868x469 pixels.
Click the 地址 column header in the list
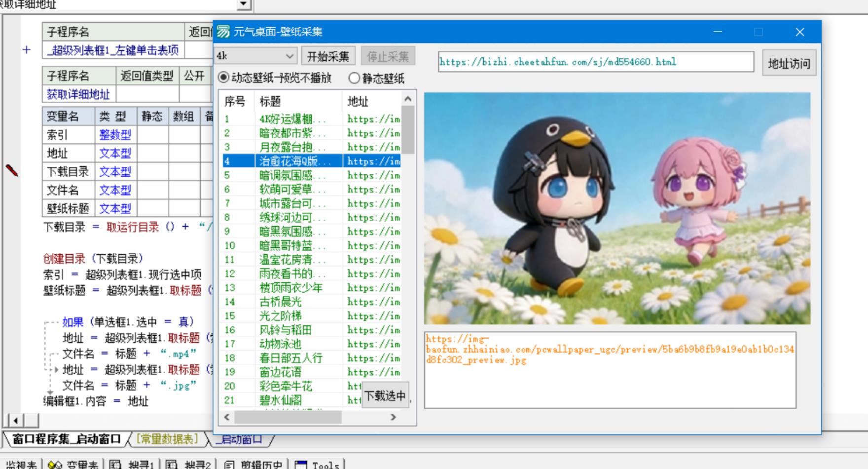click(372, 101)
